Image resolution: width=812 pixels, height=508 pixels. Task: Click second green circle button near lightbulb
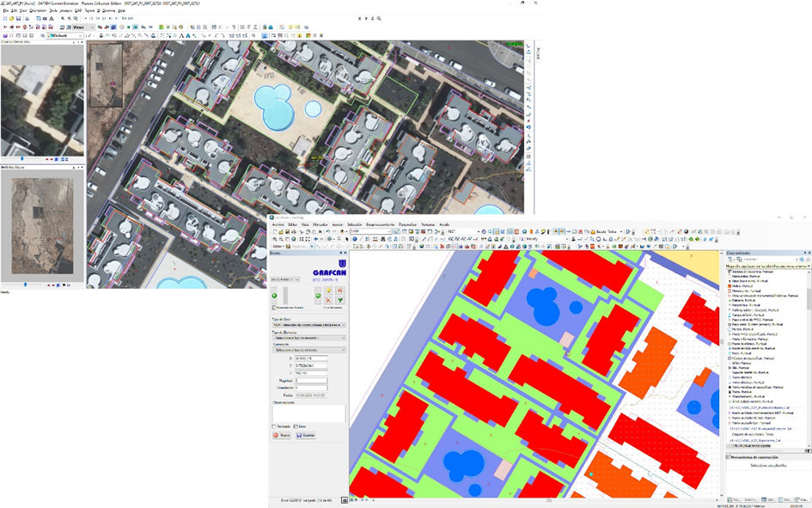318,296
